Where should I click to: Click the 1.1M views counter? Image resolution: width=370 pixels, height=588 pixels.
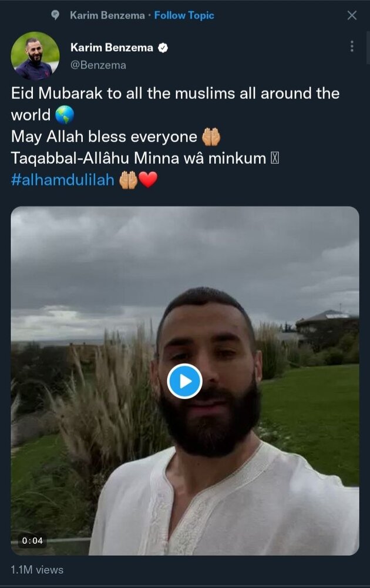pyautogui.click(x=37, y=570)
